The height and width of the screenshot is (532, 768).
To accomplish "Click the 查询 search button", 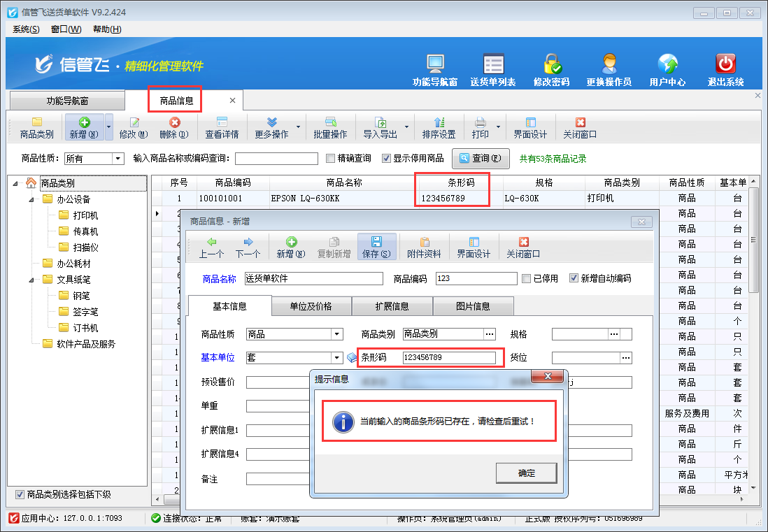I will coord(480,159).
